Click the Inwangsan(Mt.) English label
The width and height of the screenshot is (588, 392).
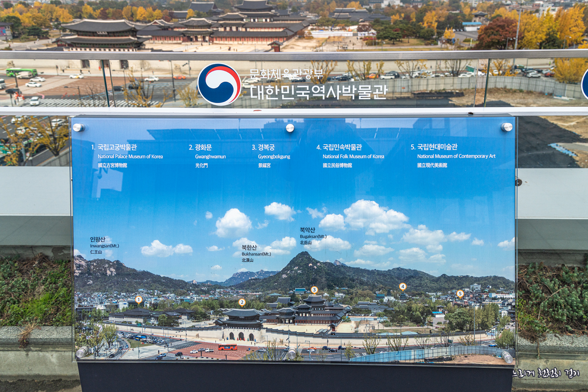pos(104,246)
